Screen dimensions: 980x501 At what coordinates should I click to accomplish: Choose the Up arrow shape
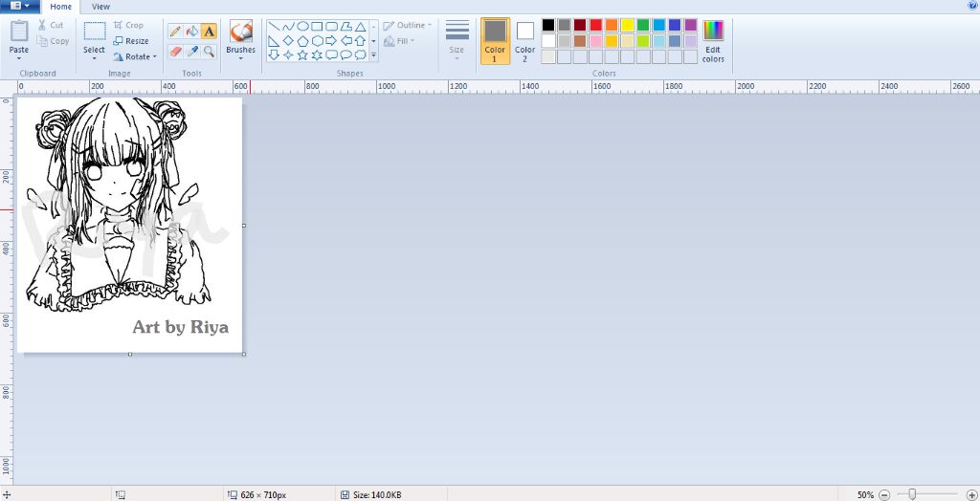coord(360,40)
